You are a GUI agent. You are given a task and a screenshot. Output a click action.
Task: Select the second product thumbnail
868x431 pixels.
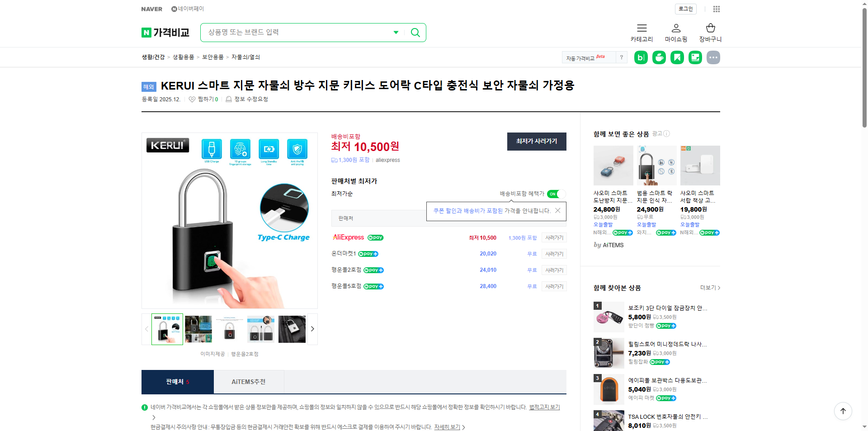click(x=198, y=329)
